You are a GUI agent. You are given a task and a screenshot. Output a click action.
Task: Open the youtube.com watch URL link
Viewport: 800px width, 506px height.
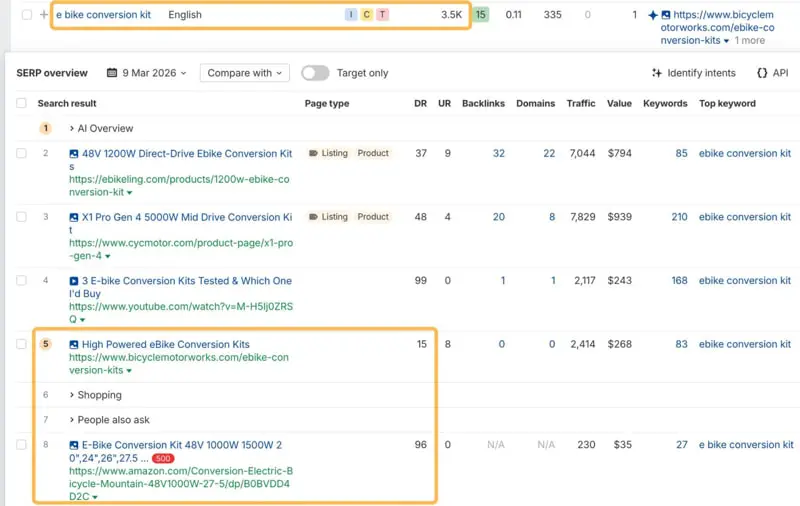(181, 313)
